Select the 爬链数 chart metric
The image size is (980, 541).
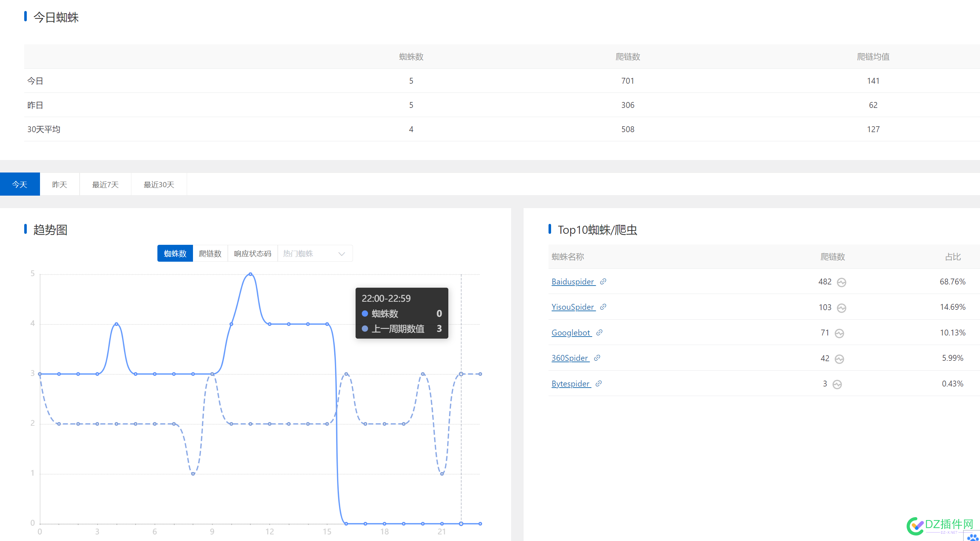210,253
